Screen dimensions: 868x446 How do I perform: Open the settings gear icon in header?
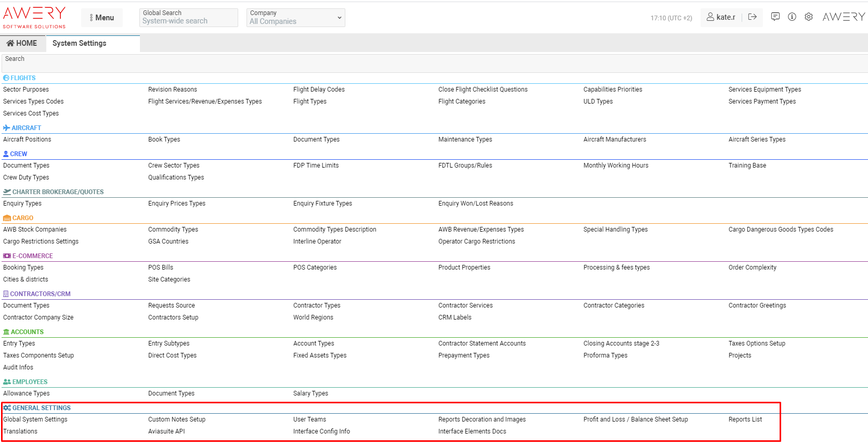click(x=808, y=17)
